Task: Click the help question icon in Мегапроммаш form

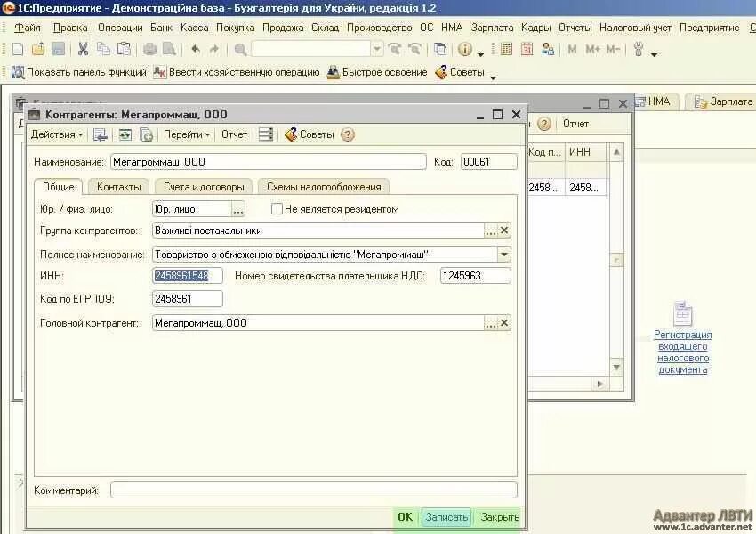Action: 348,134
